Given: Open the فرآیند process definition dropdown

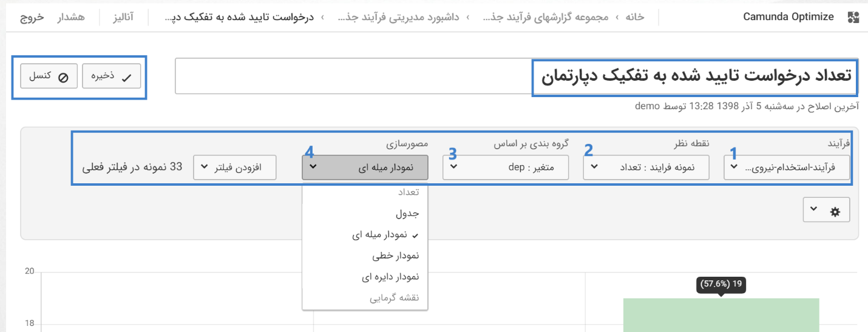Looking at the screenshot, I should coord(787,168).
